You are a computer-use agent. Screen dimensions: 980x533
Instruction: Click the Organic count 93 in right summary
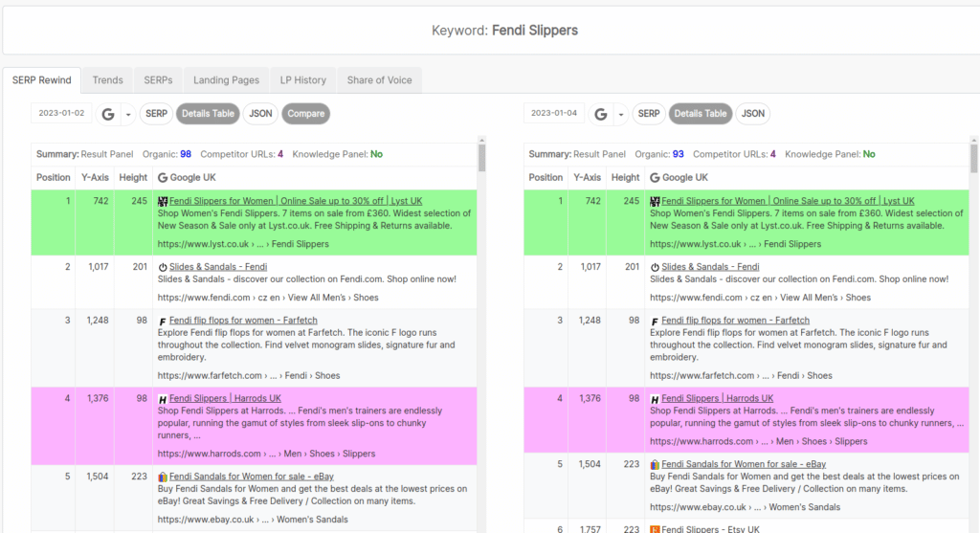point(679,154)
